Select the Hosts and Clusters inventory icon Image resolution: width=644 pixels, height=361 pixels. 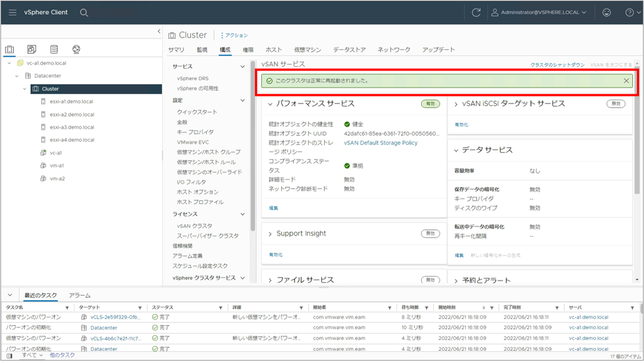point(10,49)
